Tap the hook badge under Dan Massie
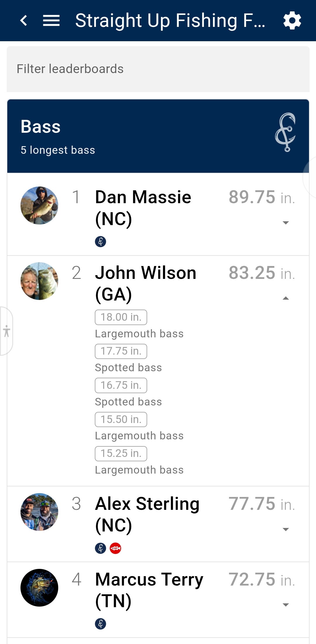 point(100,242)
